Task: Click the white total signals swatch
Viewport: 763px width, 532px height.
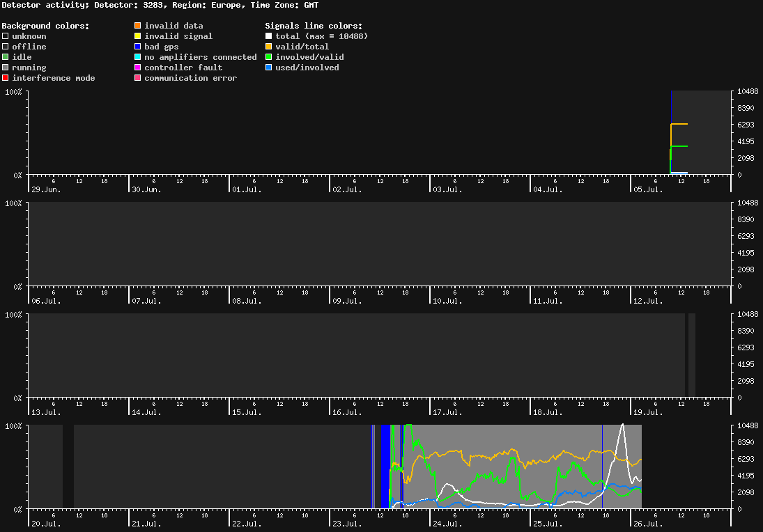Action: [268, 36]
